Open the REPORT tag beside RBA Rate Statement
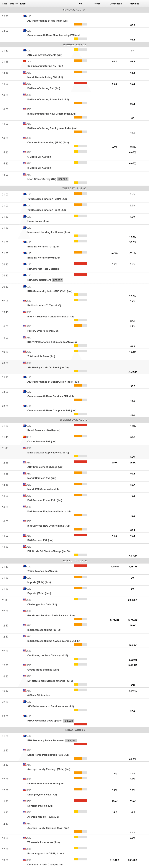Image resolution: width=149 pixels, height=868 pixels. 57,280
